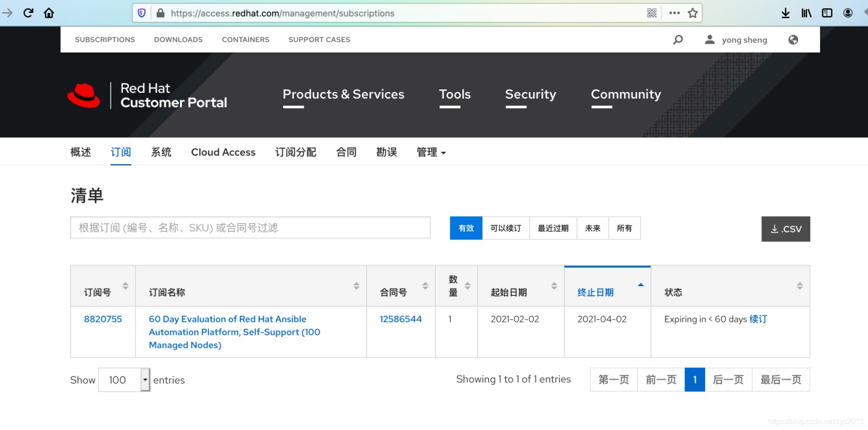Sort table by 状态 column

pyautogui.click(x=730, y=286)
